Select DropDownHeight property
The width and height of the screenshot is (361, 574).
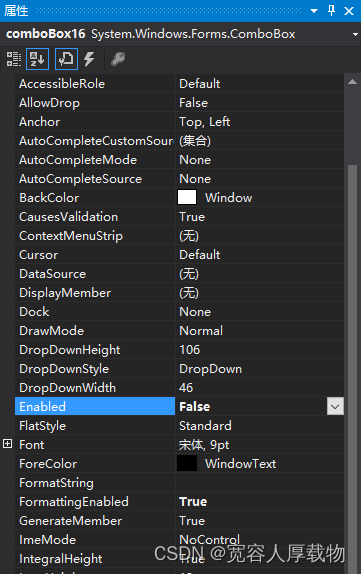click(x=70, y=350)
